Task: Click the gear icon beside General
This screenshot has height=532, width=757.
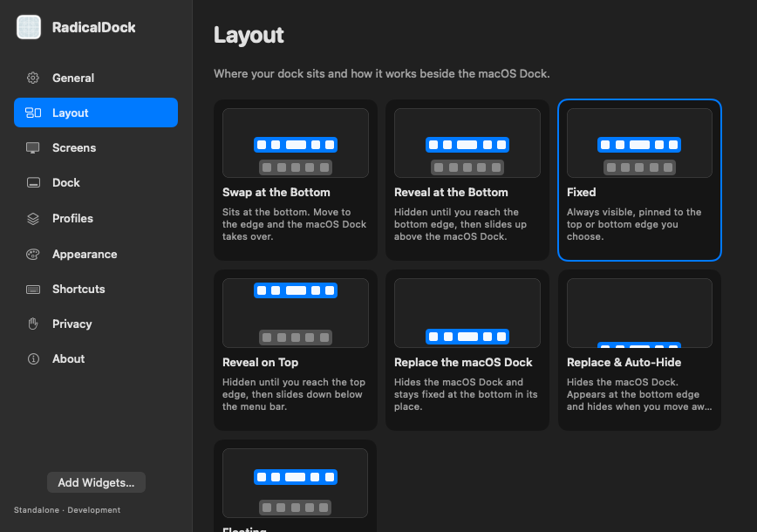Action: coord(33,78)
